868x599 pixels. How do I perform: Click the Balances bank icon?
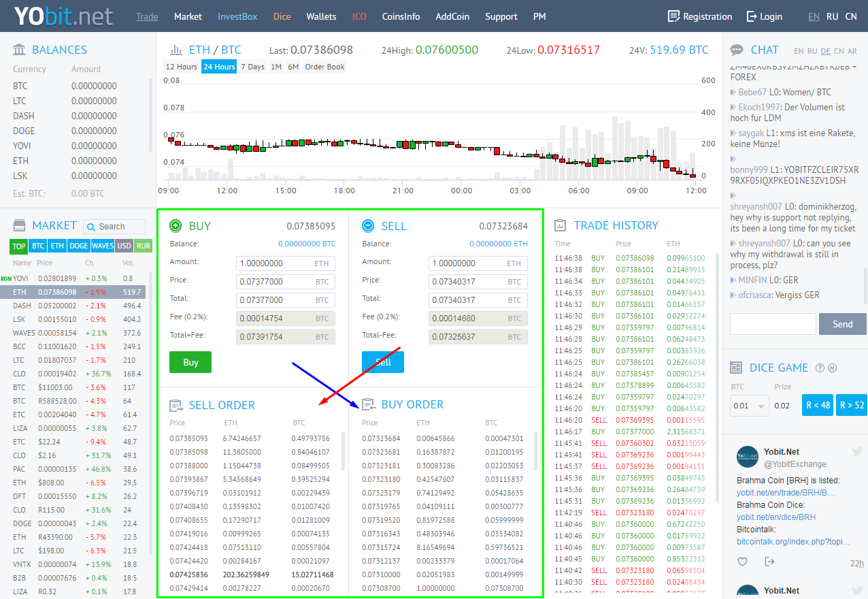click(20, 50)
